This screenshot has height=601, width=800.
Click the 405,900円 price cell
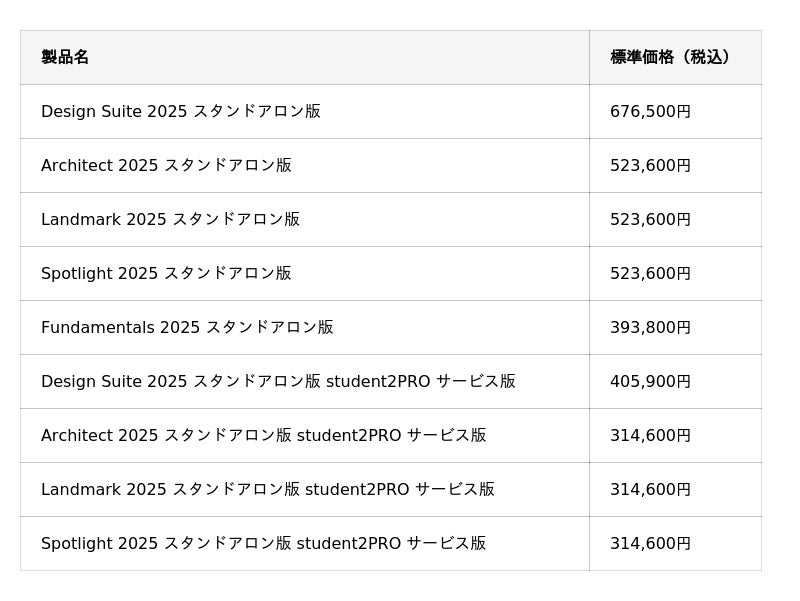650,382
